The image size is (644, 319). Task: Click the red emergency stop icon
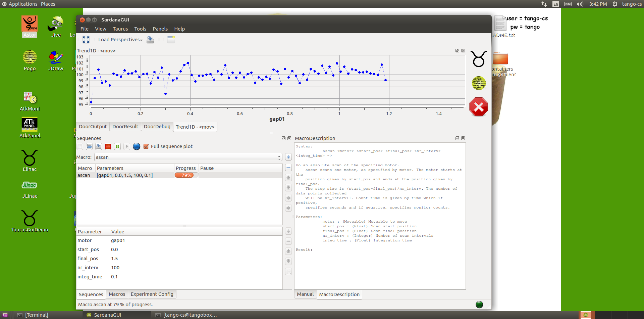pos(479,107)
